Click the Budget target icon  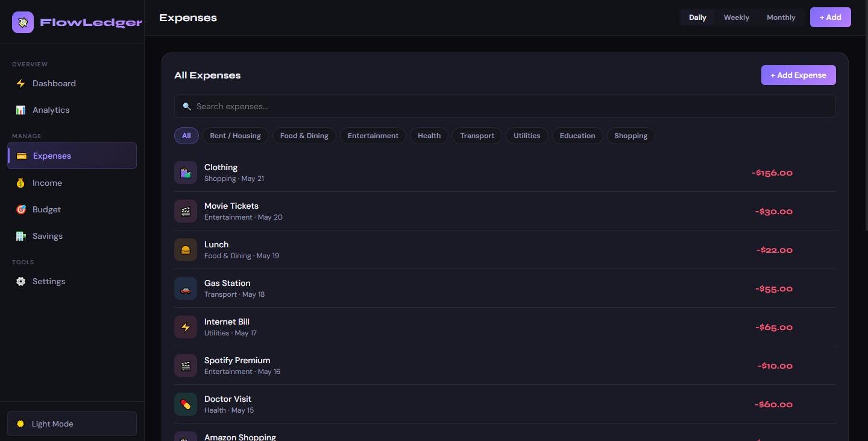pyautogui.click(x=20, y=209)
